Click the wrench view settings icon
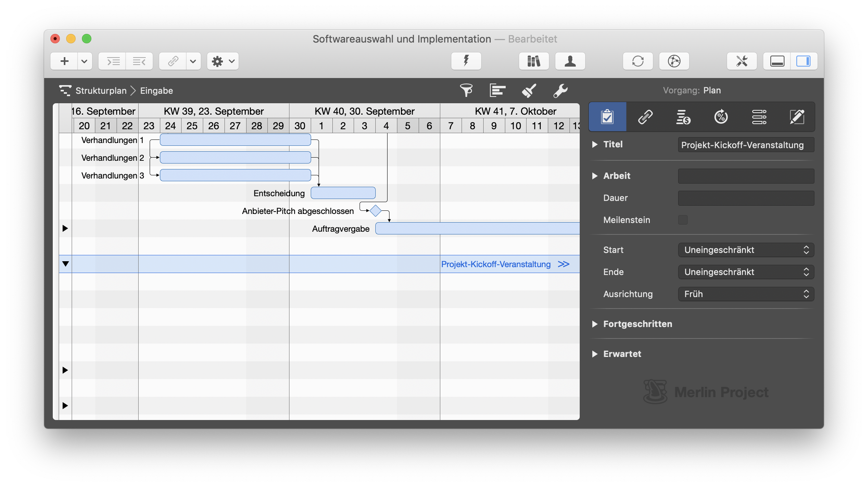The width and height of the screenshot is (868, 487). pyautogui.click(x=560, y=90)
